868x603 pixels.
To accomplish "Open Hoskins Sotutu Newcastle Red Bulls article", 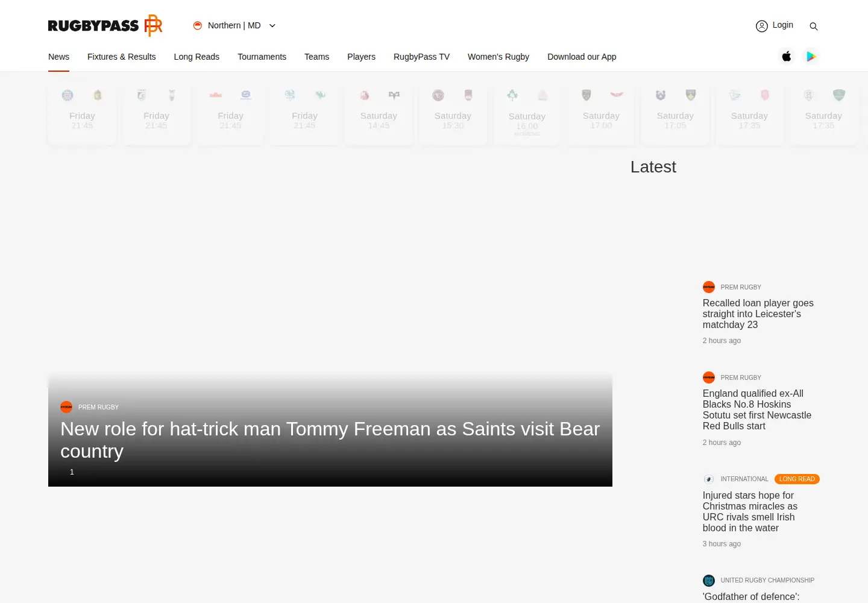I will [756, 409].
